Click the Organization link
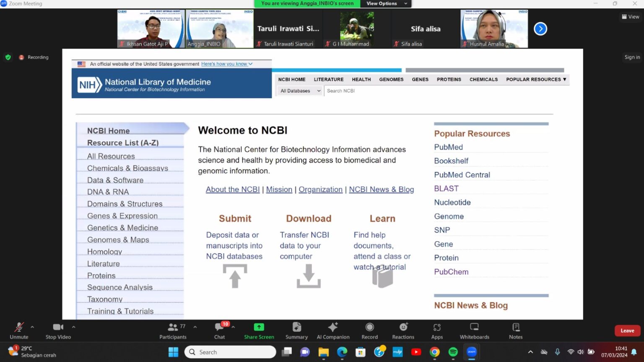 (321, 190)
